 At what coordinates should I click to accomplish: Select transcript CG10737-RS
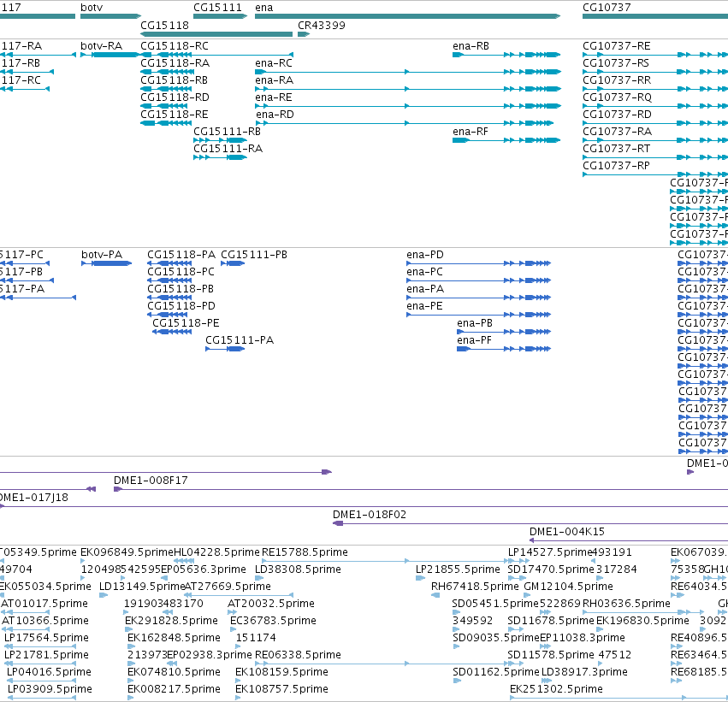(x=616, y=63)
